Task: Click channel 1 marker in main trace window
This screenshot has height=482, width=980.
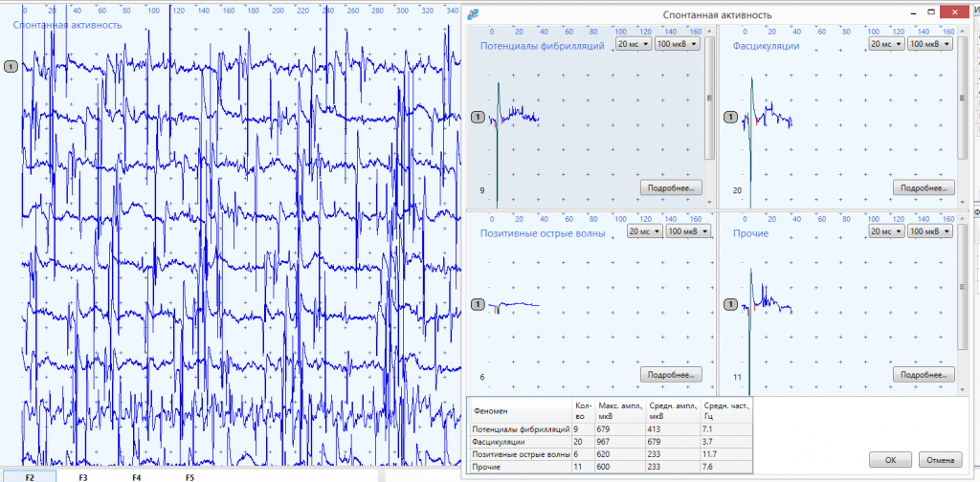Action: [x=11, y=66]
